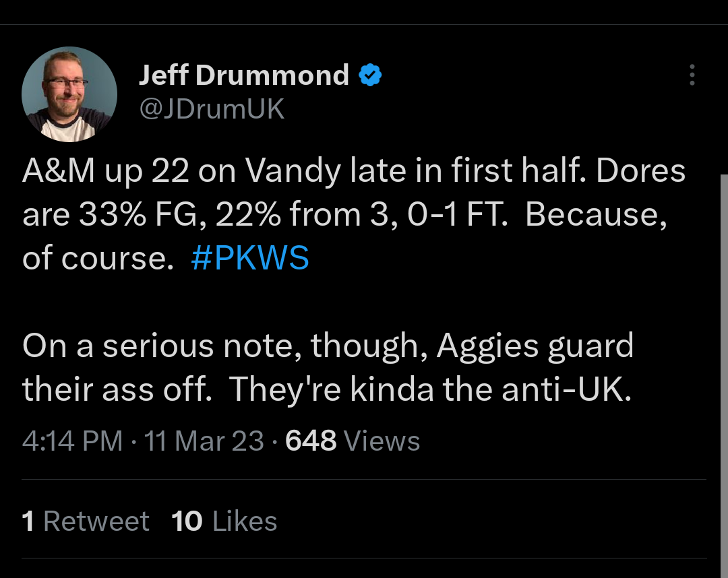View the 648 Views analytics
Viewport: 728px width, 578px height.
coord(353,441)
